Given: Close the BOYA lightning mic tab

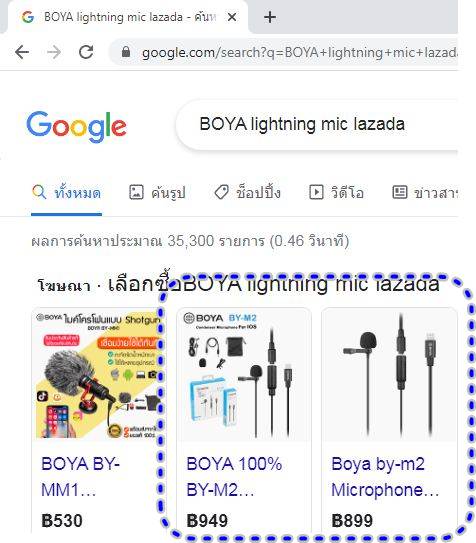Looking at the screenshot, I should [x=232, y=17].
